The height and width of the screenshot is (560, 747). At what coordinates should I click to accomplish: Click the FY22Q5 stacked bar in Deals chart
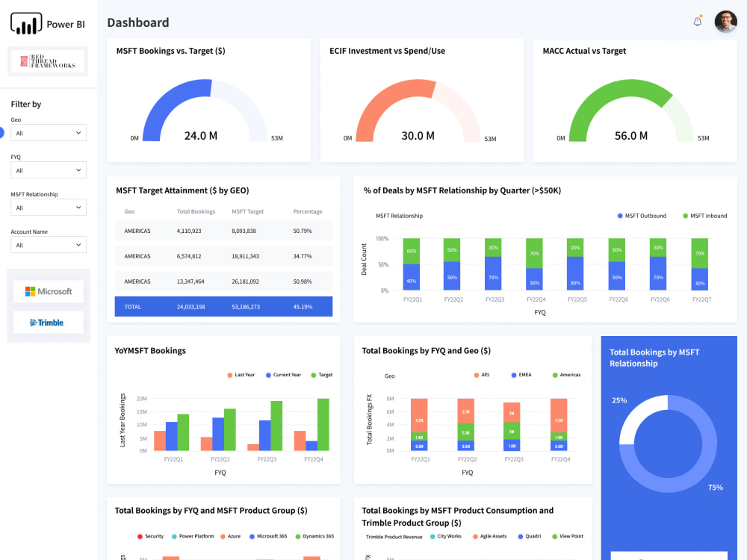575,264
